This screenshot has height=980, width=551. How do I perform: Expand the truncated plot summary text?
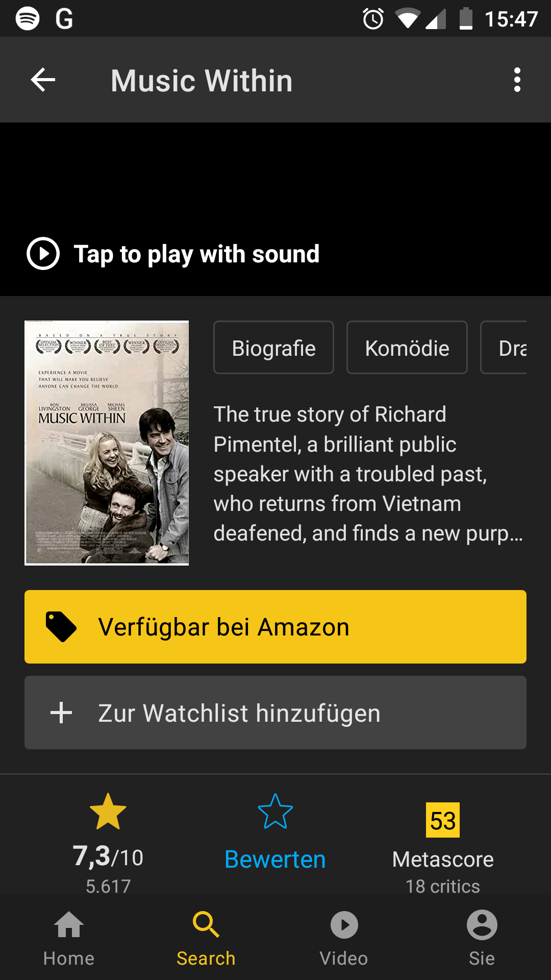368,474
